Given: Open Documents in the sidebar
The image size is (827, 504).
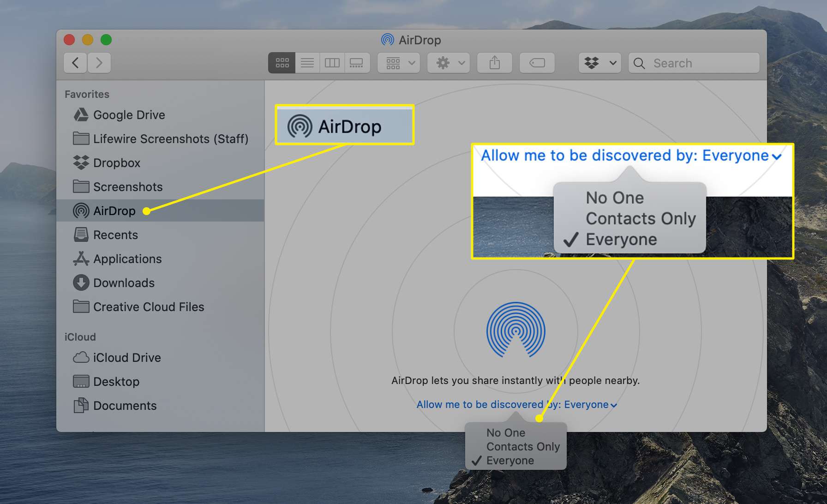Looking at the screenshot, I should (160, 406).
